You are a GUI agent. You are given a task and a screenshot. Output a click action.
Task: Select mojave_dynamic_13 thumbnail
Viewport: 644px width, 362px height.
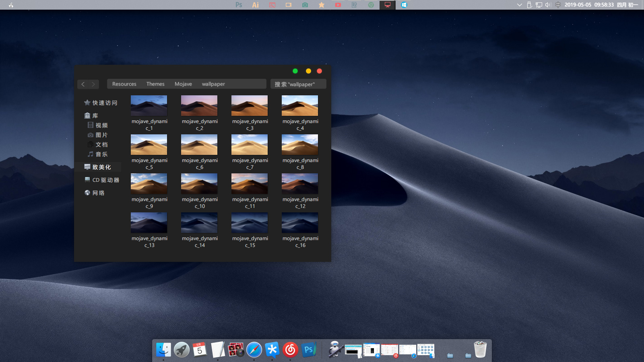[x=149, y=222]
